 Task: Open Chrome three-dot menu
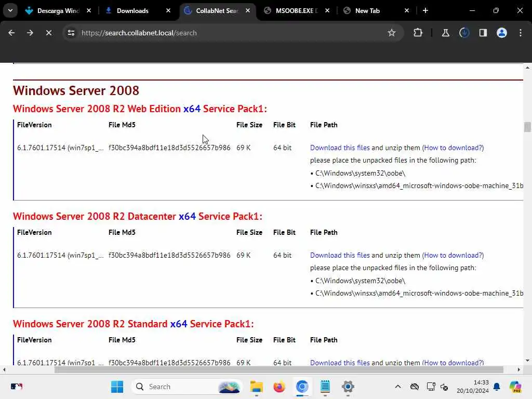(x=521, y=33)
